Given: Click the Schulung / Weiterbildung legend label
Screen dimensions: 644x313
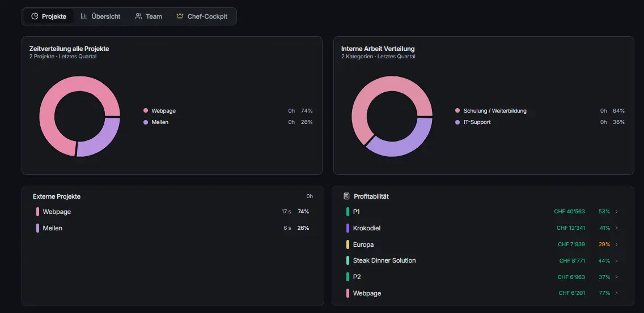Looking at the screenshot, I should click(495, 111).
